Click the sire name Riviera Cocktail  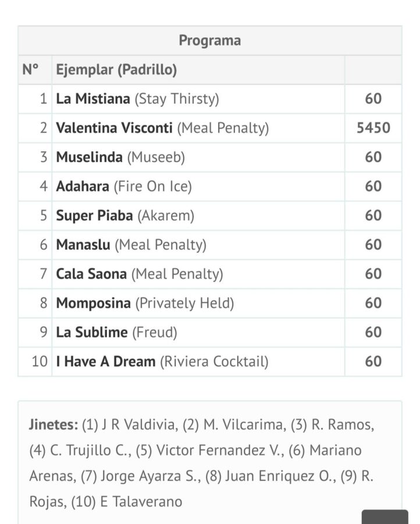[214, 362]
